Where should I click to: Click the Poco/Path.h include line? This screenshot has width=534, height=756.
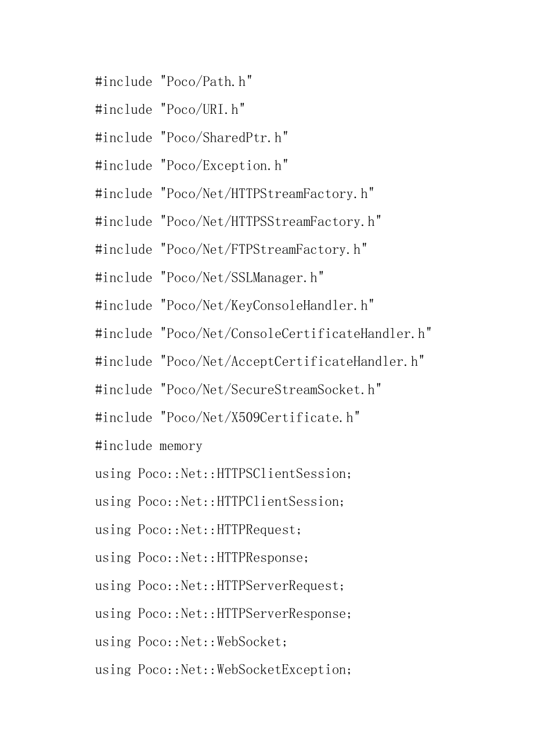tap(174, 82)
